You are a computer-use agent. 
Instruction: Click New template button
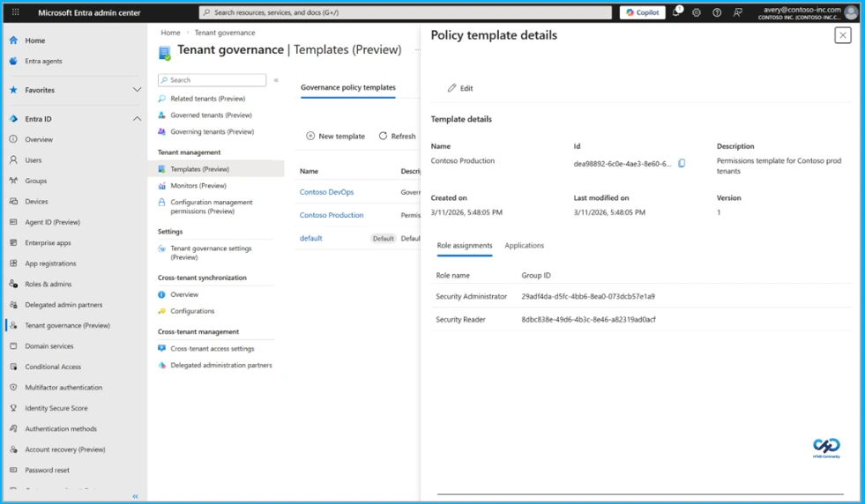pos(335,137)
